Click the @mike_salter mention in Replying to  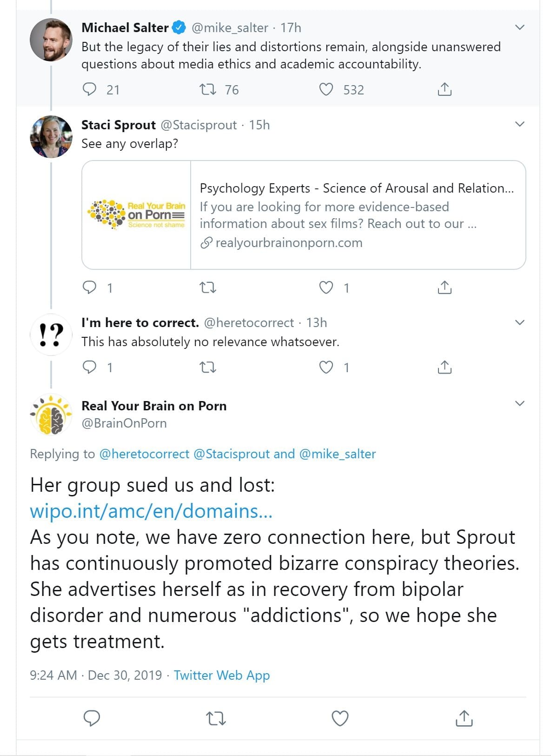[338, 454]
